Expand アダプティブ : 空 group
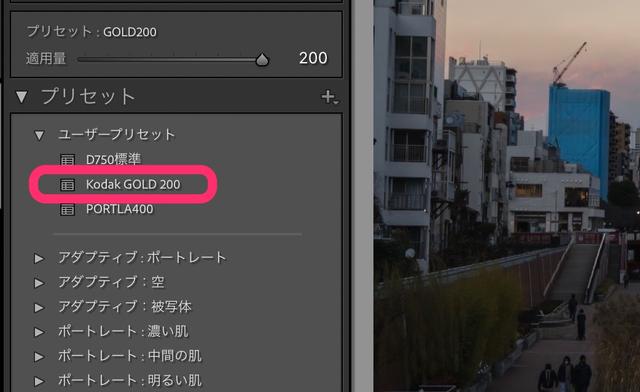Viewport: 640px width, 392px height. point(39,283)
